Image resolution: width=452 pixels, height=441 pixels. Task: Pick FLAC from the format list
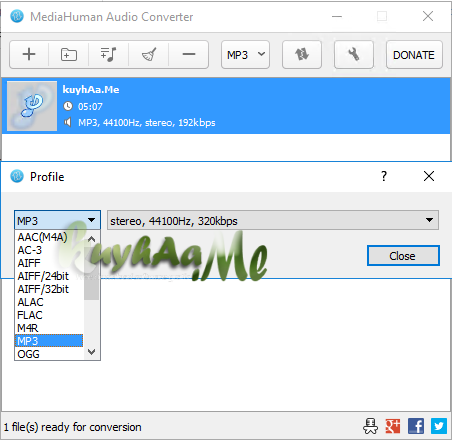30,315
